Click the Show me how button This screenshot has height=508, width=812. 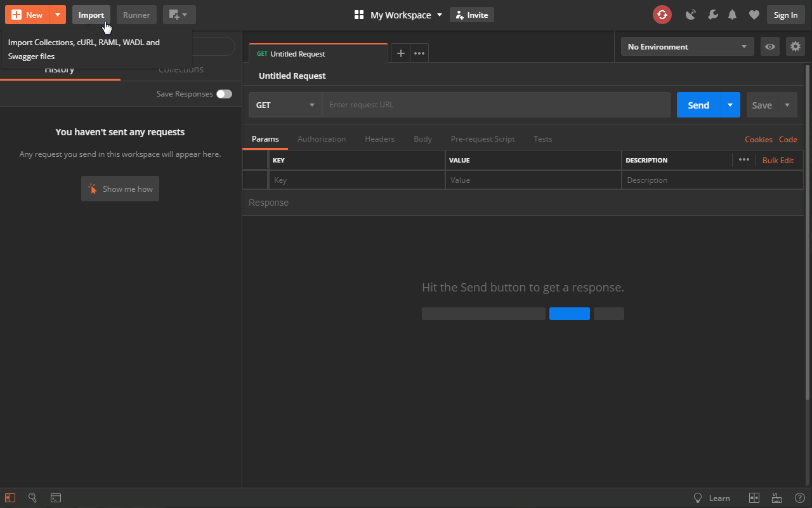pyautogui.click(x=120, y=189)
